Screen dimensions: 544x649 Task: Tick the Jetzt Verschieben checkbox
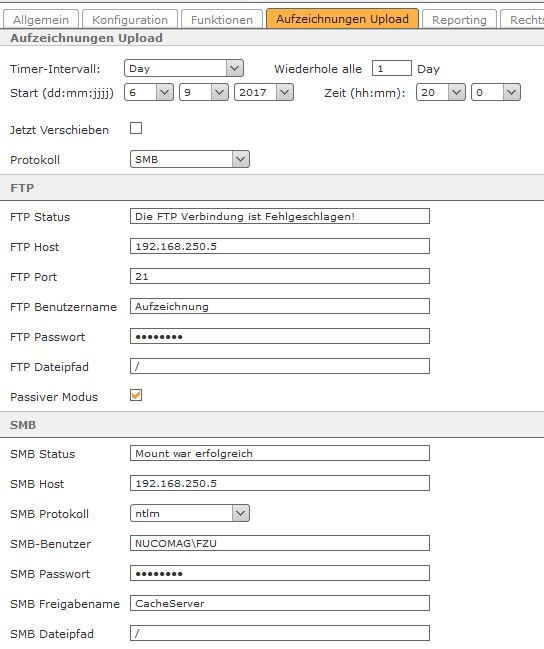tap(136, 128)
